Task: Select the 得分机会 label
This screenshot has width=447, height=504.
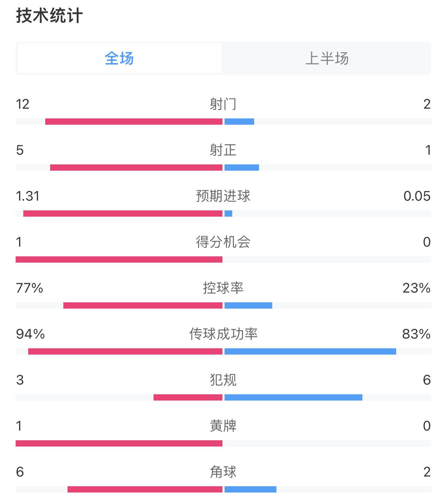Action: 223,242
